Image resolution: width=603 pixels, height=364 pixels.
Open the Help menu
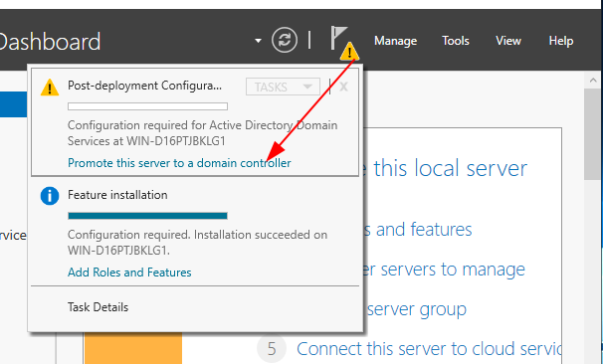[560, 41]
